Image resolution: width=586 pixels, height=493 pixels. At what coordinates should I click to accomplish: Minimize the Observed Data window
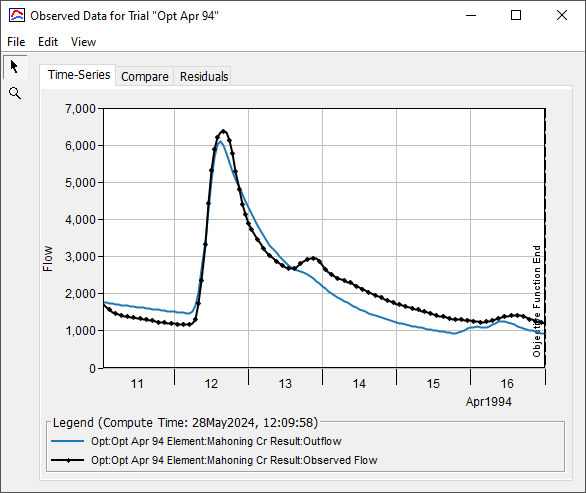click(471, 15)
